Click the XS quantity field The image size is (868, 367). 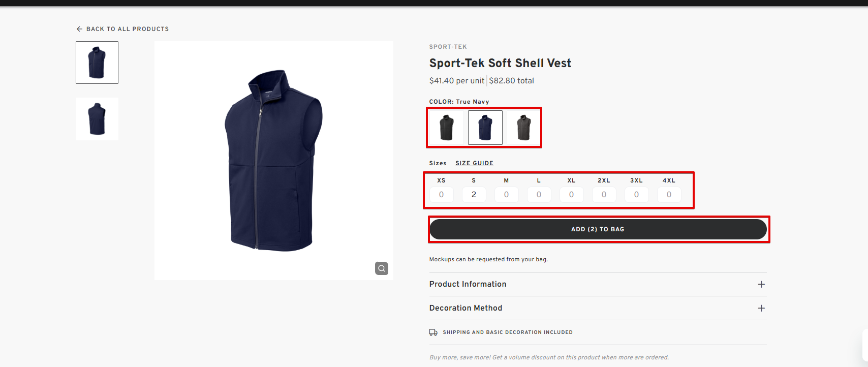[441, 195]
